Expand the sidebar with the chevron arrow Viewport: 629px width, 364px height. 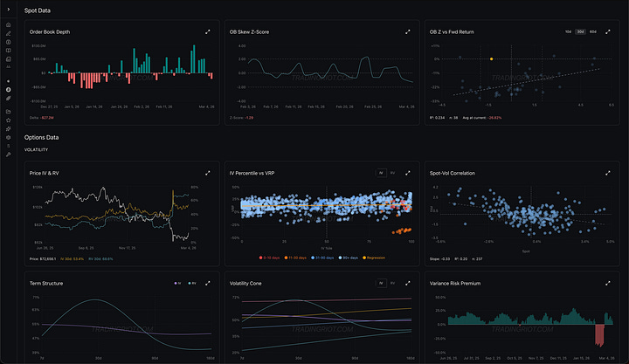[x=9, y=10]
